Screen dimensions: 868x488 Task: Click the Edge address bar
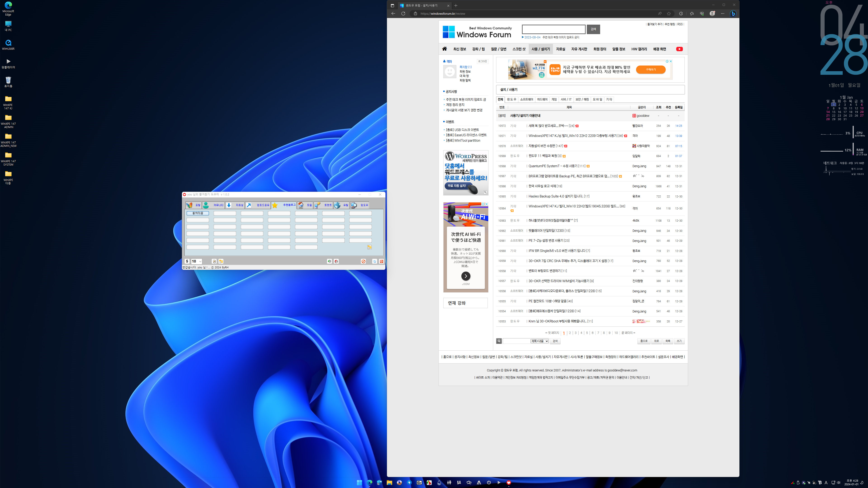pos(536,14)
